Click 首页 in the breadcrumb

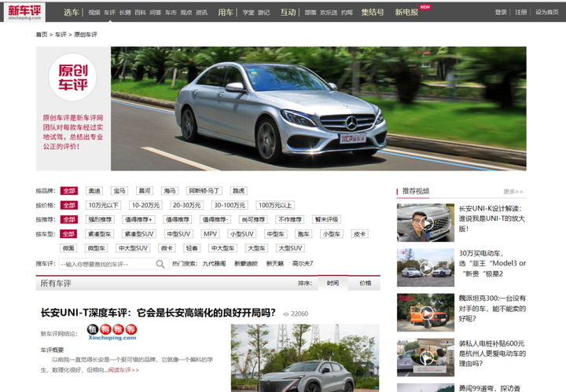click(42, 35)
